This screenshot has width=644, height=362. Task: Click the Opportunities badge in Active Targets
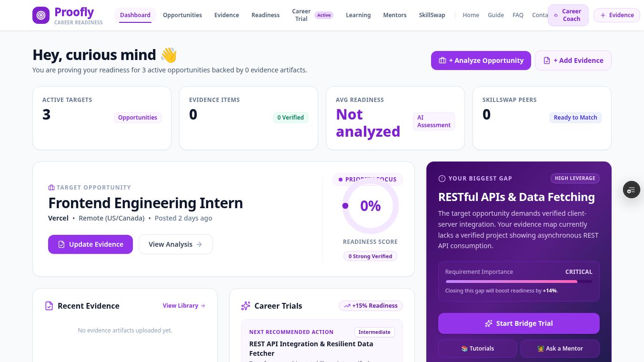pos(138,118)
